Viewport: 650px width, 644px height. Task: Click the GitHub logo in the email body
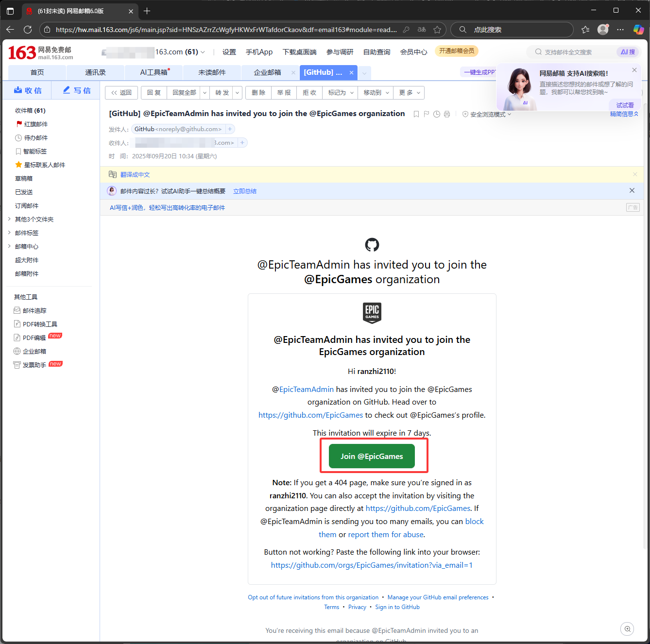tap(372, 245)
